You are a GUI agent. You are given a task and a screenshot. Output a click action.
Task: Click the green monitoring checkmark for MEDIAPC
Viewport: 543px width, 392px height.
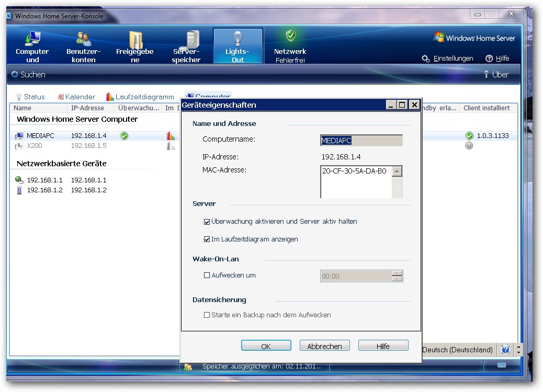124,136
